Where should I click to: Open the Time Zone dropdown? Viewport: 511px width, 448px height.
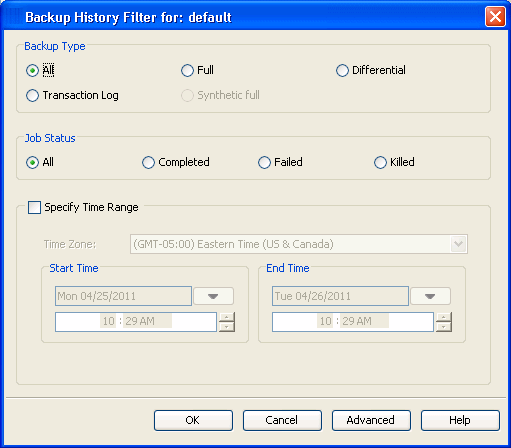[x=458, y=244]
